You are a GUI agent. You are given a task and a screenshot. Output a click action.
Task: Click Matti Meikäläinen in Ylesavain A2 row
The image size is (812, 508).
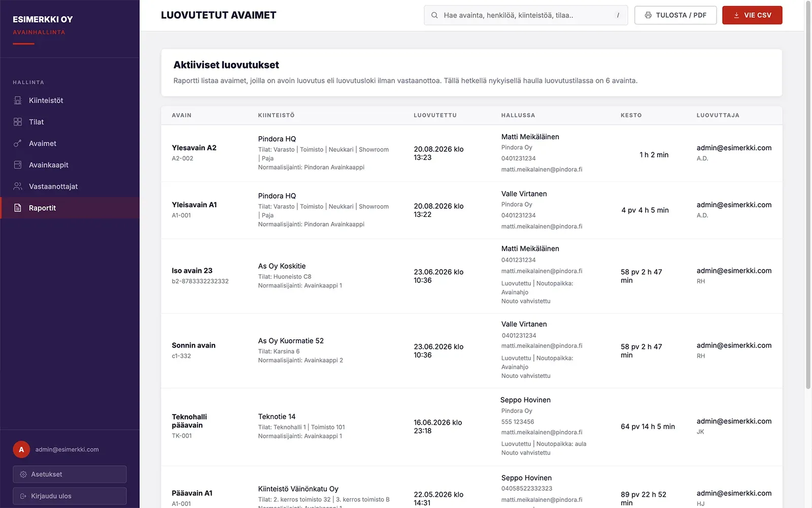click(x=530, y=137)
